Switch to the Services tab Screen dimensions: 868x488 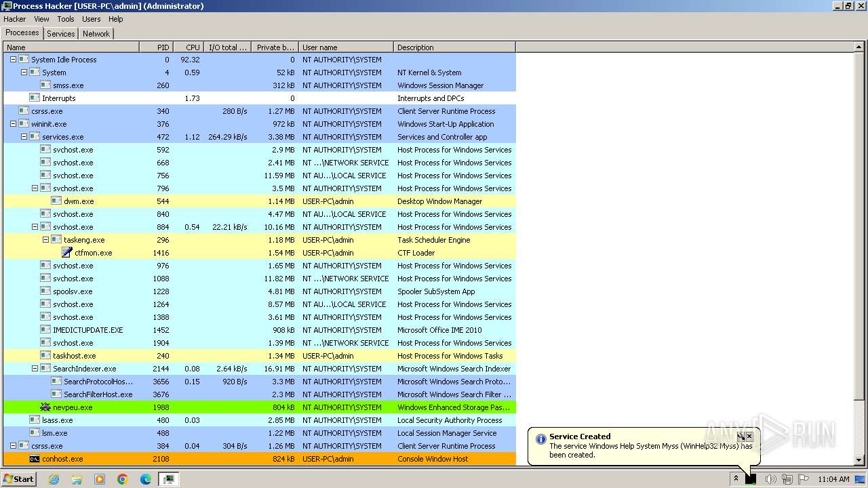click(61, 34)
